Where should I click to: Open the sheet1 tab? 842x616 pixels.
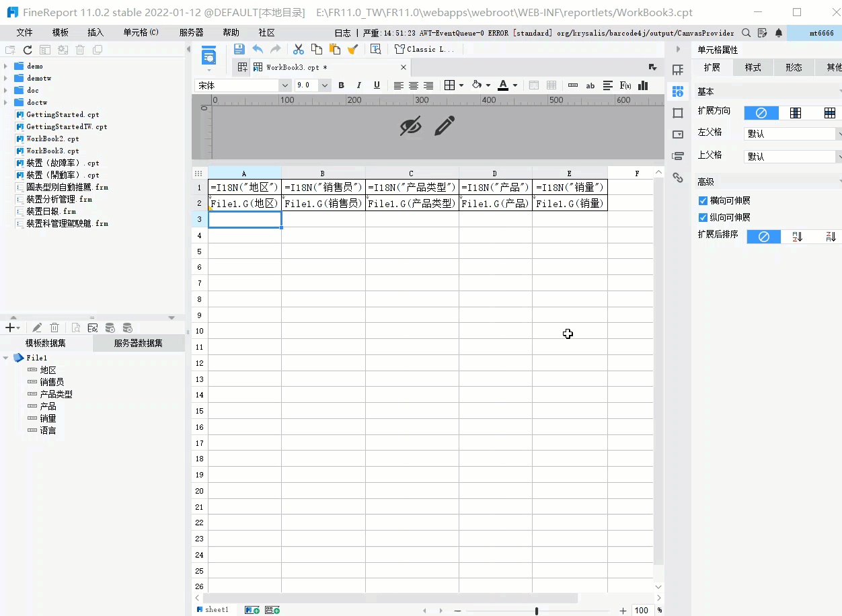(213, 610)
